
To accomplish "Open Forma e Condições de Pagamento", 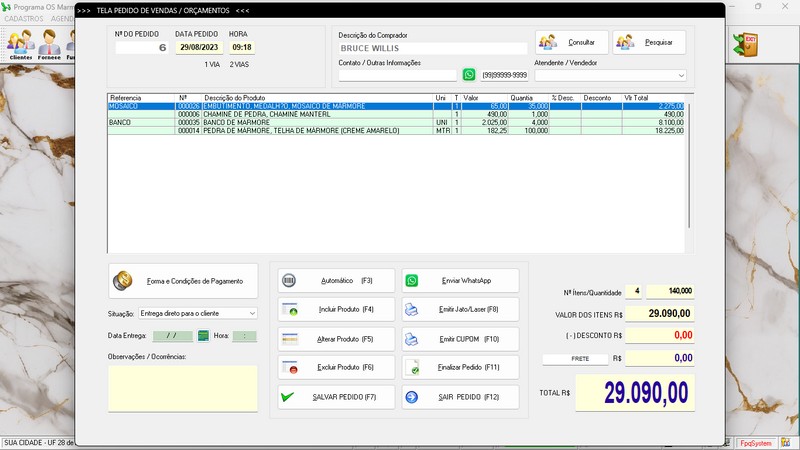I will point(183,281).
